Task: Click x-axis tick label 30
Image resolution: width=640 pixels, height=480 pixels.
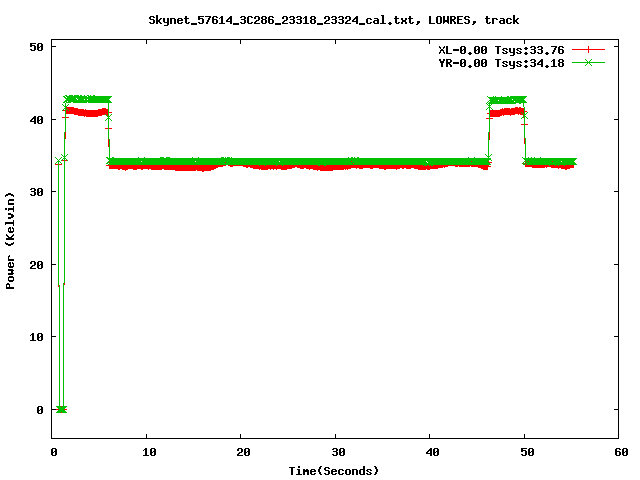Action: tap(338, 452)
